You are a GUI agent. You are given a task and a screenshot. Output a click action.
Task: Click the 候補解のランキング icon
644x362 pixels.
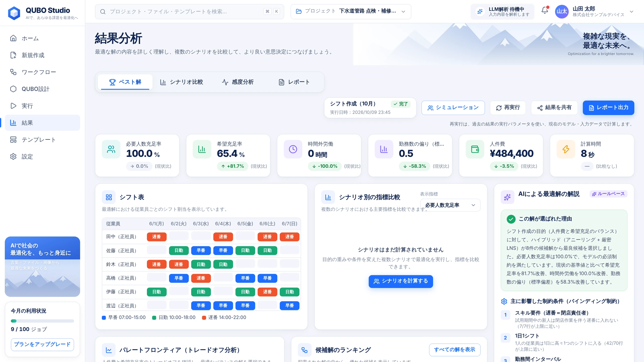click(x=304, y=350)
